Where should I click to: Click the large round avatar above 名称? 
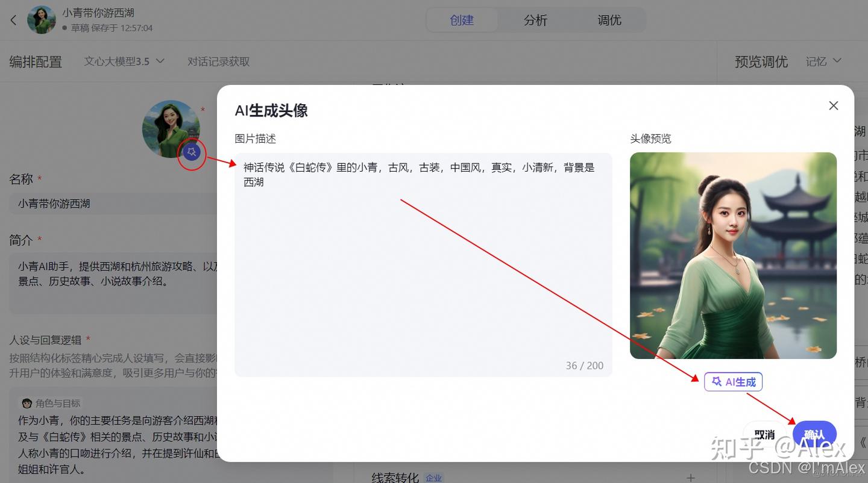(x=171, y=129)
